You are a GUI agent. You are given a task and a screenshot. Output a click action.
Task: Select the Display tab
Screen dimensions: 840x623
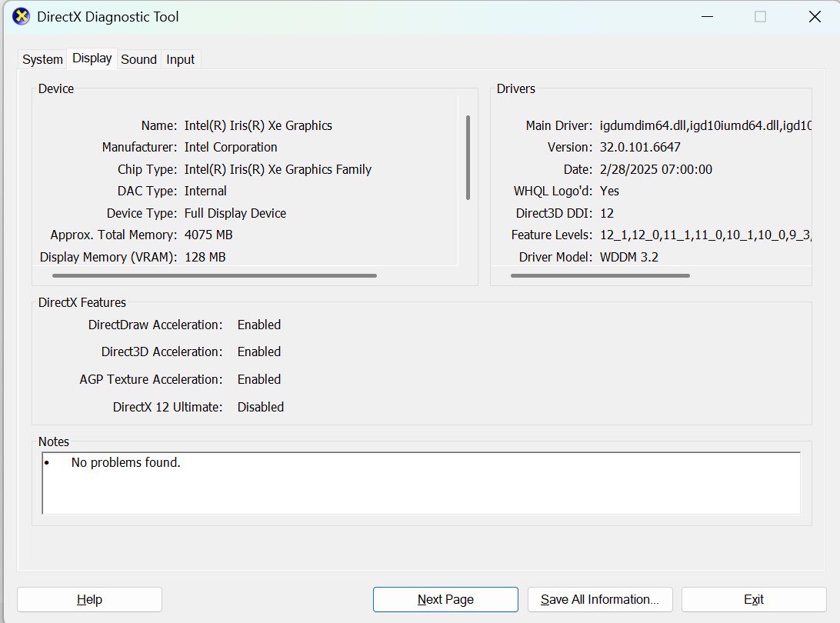coord(92,58)
